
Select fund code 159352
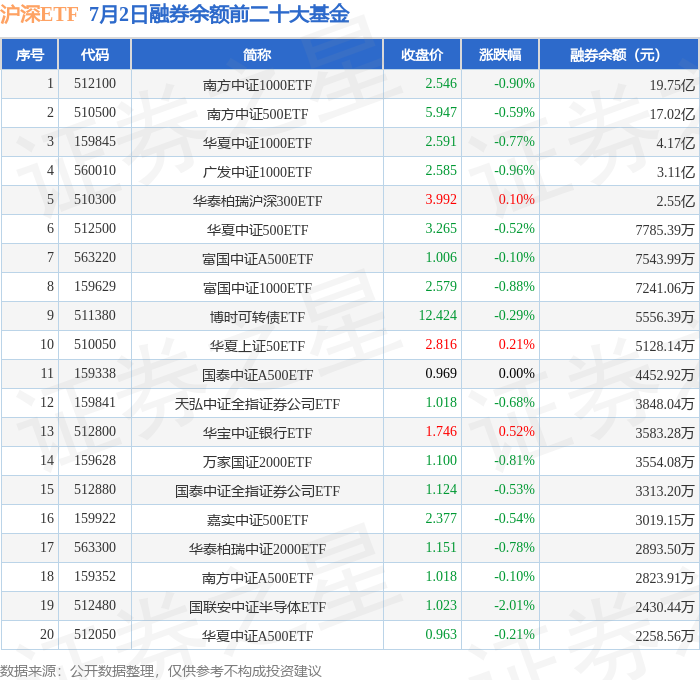[95, 577]
